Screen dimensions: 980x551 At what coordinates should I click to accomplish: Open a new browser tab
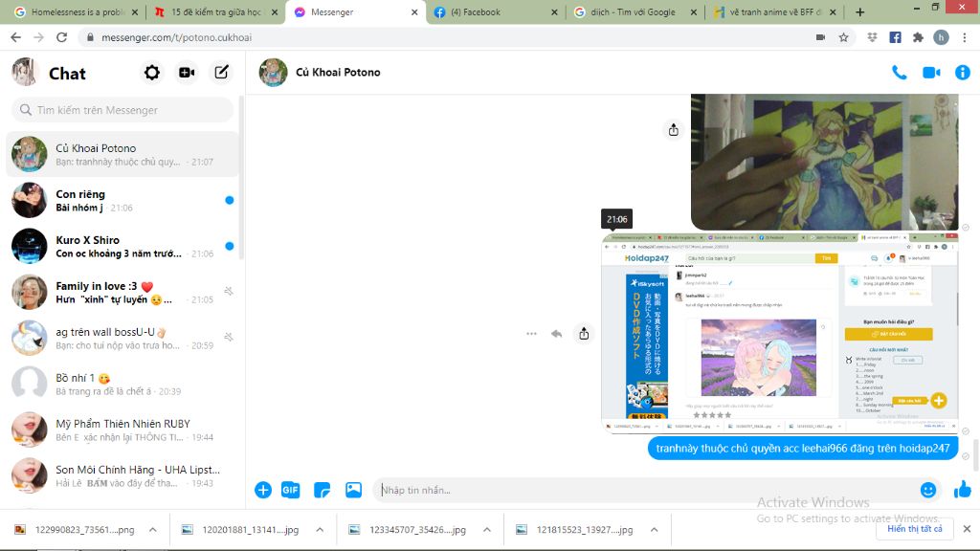click(860, 11)
